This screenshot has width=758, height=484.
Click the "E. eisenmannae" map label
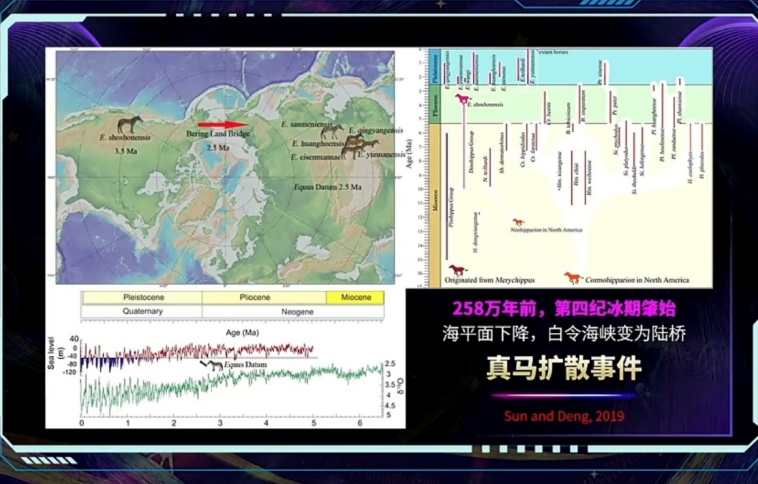[x=317, y=157]
